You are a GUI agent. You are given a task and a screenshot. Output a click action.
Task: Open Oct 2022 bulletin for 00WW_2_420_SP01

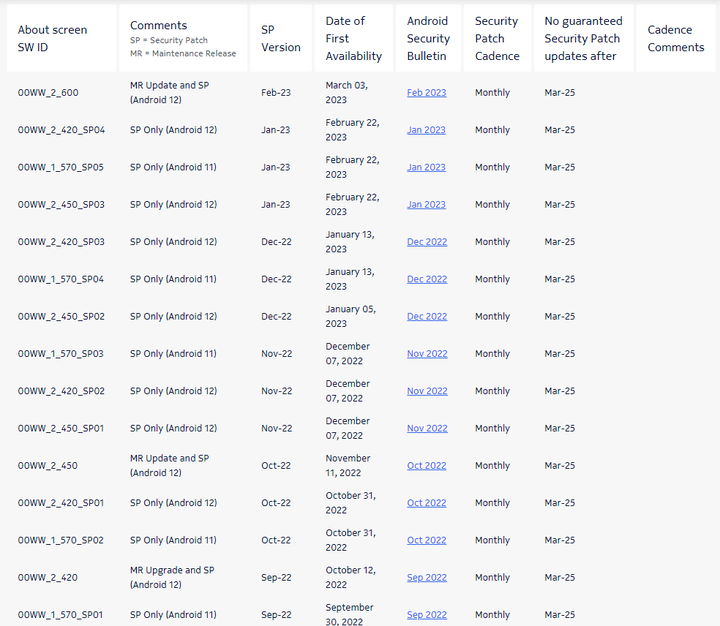click(426, 503)
